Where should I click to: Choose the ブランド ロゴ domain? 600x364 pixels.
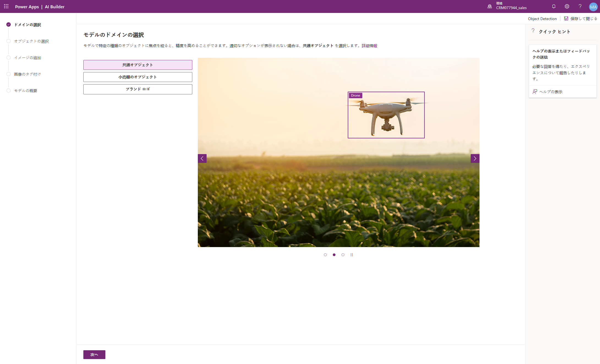(138, 89)
